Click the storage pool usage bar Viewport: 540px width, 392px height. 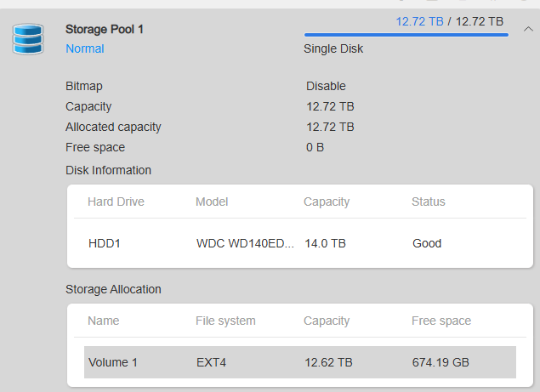(x=406, y=35)
